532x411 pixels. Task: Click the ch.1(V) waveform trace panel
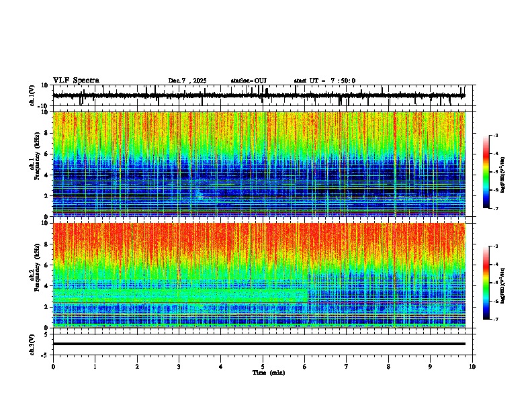click(262, 95)
